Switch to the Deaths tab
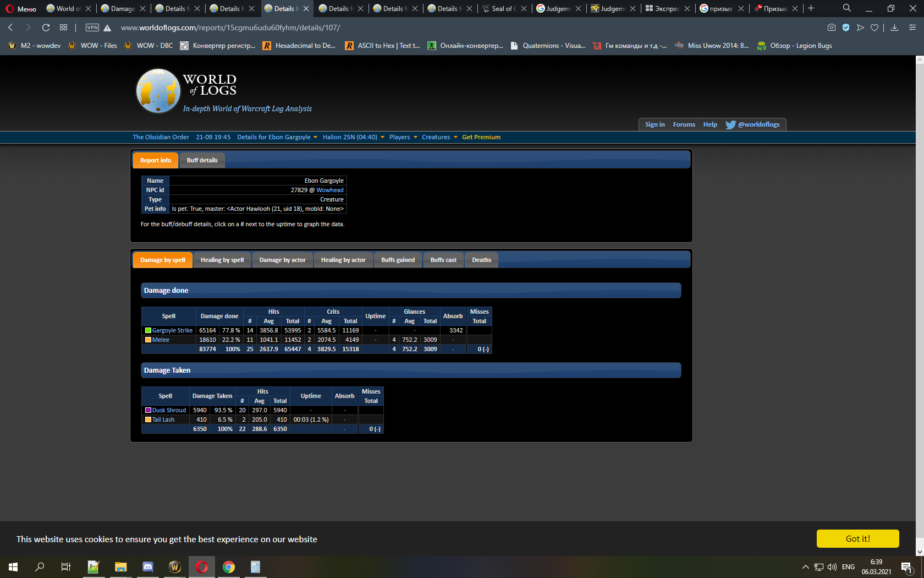This screenshot has height=578, width=924. [481, 260]
